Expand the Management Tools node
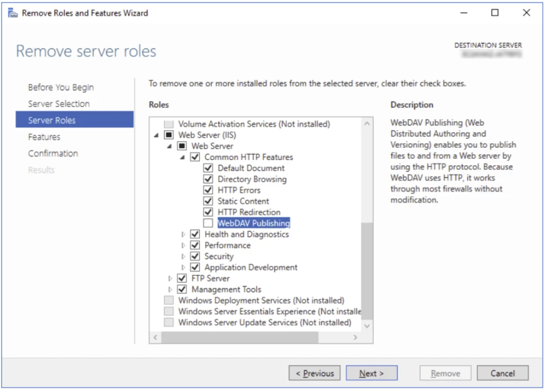The width and height of the screenshot is (545, 392). click(170, 289)
